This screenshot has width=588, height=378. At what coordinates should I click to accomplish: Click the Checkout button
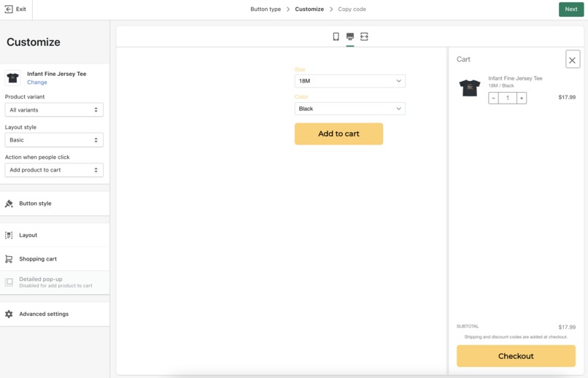516,356
